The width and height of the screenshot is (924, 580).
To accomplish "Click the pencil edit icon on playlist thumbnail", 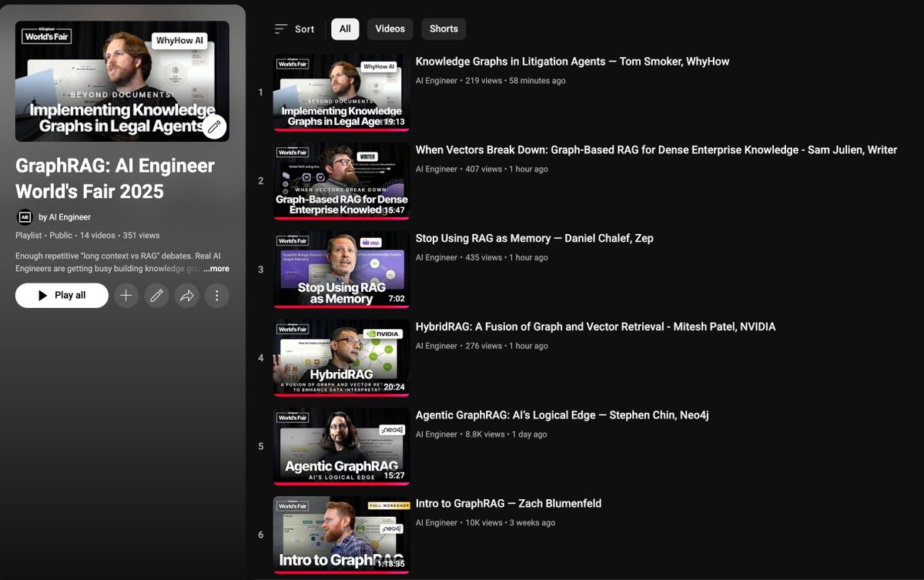I will tap(214, 126).
